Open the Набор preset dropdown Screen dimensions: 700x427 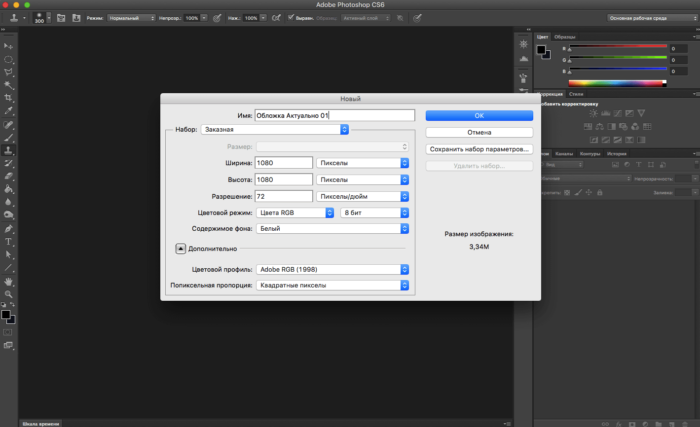[274, 129]
